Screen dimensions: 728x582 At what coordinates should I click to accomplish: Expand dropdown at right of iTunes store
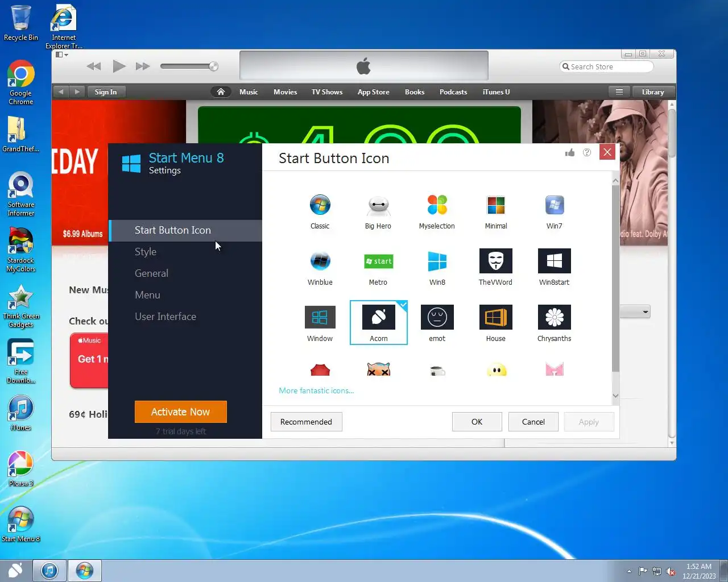coord(645,311)
